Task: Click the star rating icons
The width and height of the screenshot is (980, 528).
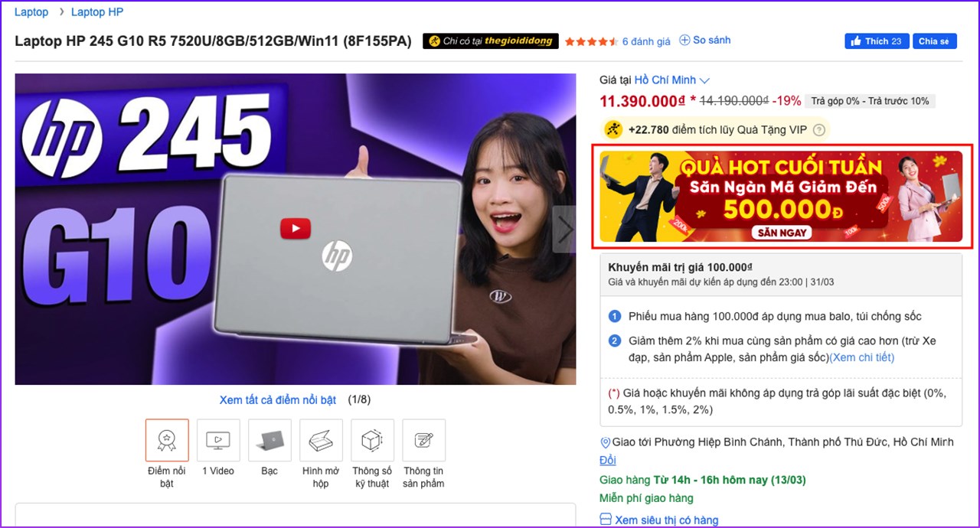Action: coord(592,41)
